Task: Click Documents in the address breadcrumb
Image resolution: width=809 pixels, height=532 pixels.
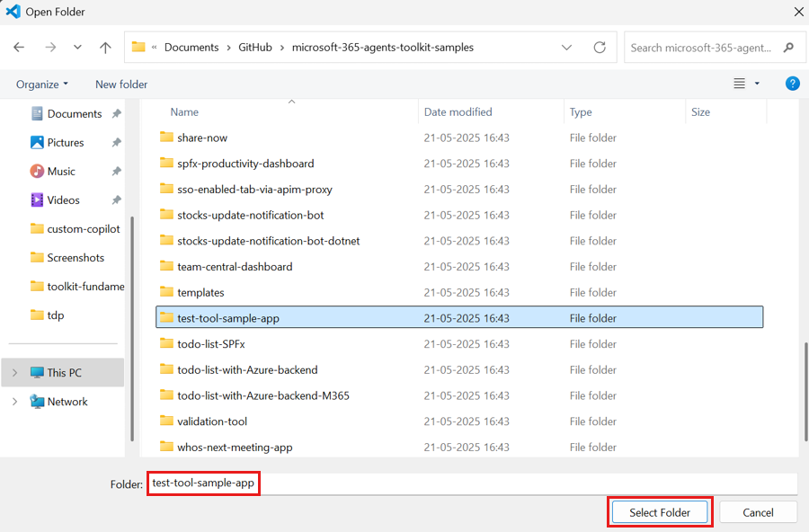Action: click(x=191, y=48)
